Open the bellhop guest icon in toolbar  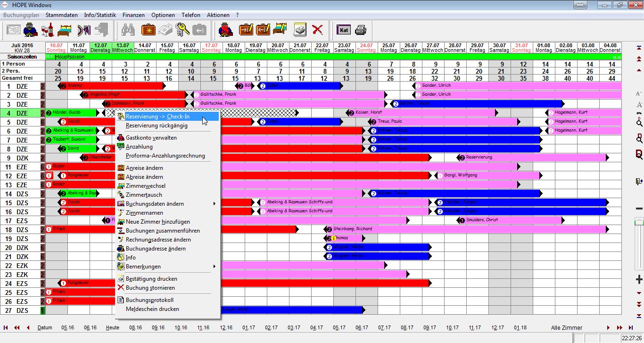pos(31,30)
